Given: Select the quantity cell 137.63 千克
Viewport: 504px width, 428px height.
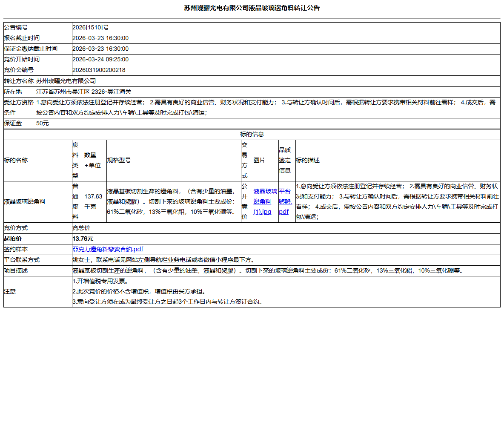Looking at the screenshot, I should 93,201.
